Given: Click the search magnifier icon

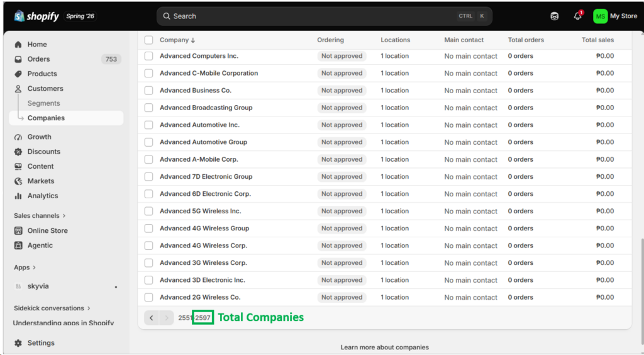Looking at the screenshot, I should pos(166,16).
